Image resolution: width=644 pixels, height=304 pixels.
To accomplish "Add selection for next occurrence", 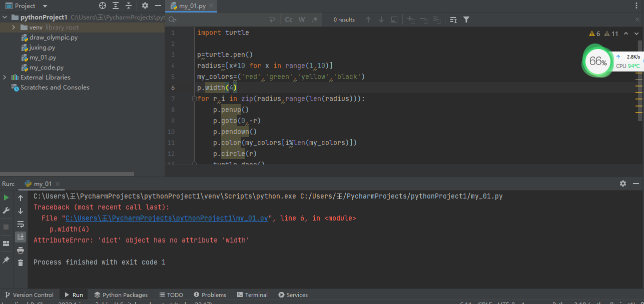I will pyautogui.click(x=411, y=19).
